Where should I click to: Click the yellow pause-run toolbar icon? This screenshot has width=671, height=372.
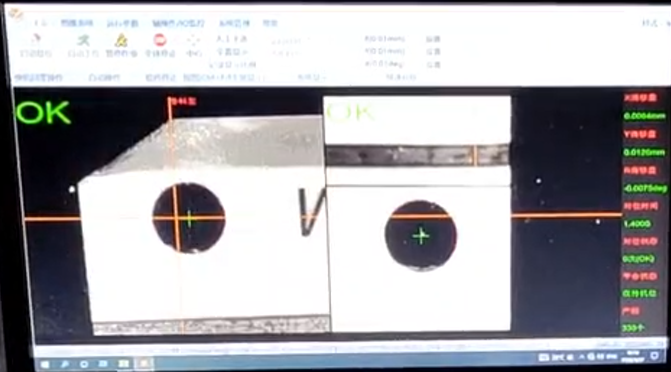(122, 41)
